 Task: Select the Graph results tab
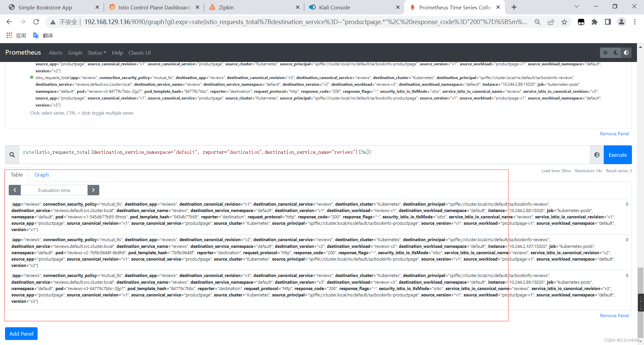coord(42,175)
